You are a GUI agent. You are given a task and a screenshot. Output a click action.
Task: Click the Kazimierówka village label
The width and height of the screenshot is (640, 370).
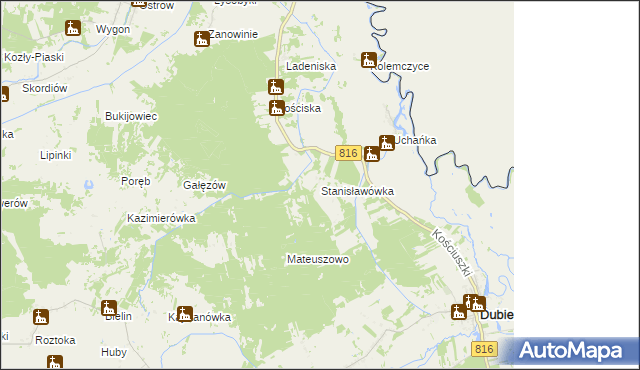[x=161, y=218]
